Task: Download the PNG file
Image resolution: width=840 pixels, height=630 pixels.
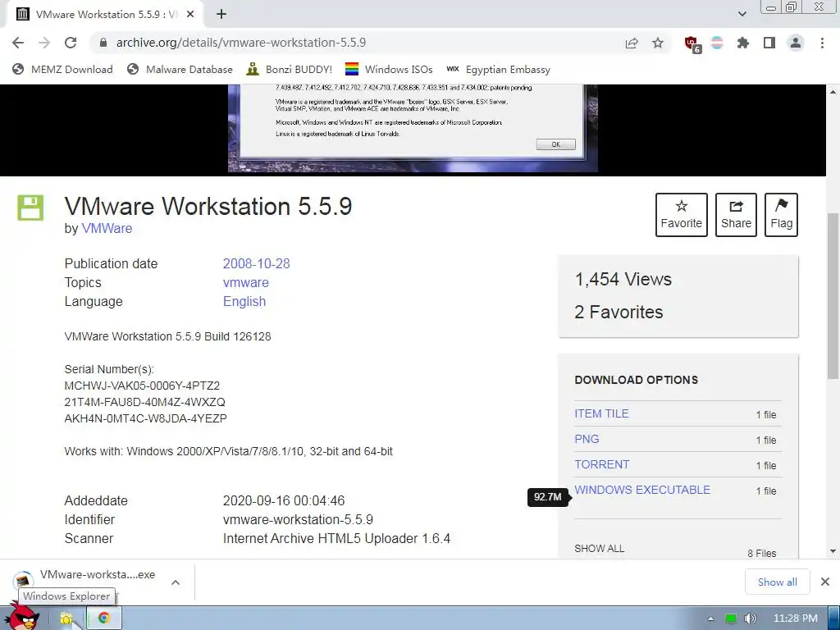Action: [x=587, y=440]
